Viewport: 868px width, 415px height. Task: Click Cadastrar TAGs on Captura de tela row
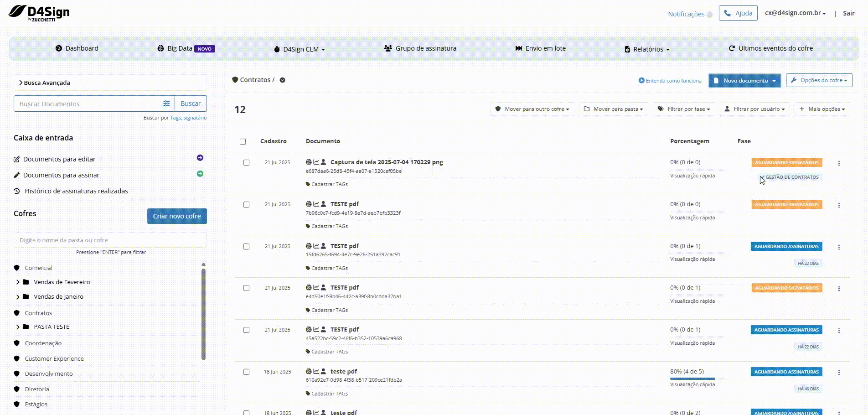click(326, 184)
